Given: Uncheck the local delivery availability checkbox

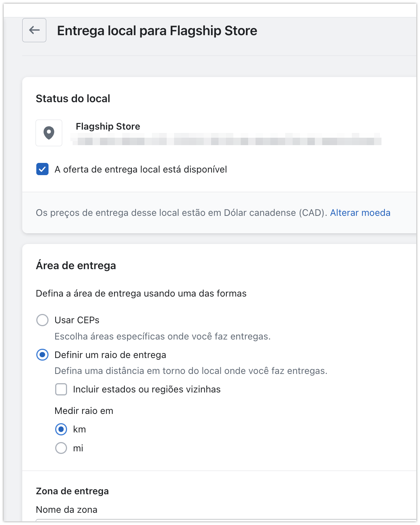Looking at the screenshot, I should click(x=42, y=169).
